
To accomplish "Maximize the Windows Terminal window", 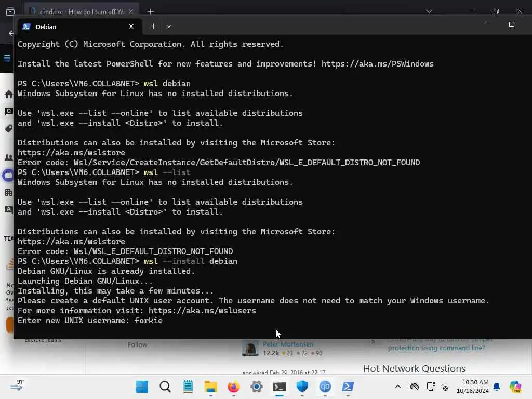I will 512,24.
